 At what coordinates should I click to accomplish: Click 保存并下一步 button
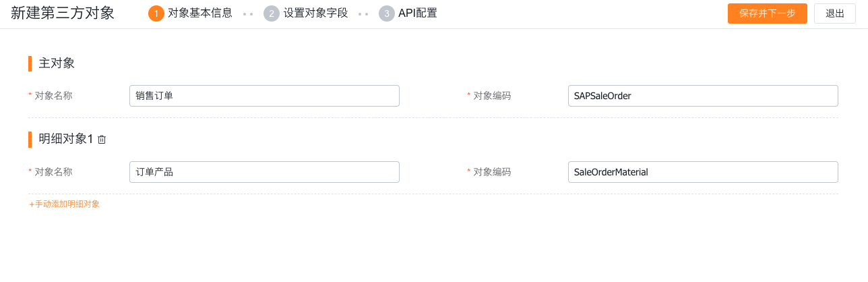(x=768, y=13)
